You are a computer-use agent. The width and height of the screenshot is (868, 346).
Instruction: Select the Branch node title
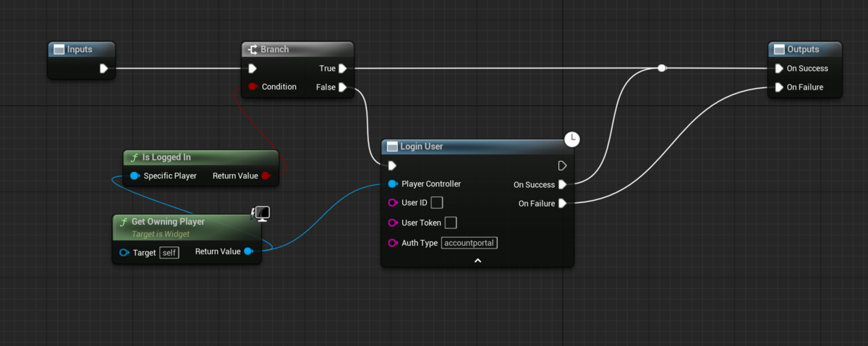tap(275, 49)
